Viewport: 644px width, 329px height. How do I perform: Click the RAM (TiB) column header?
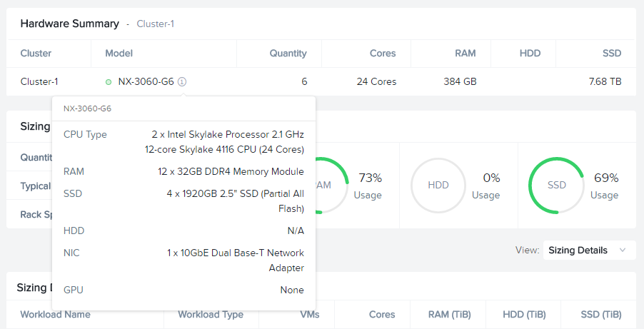coord(449,315)
